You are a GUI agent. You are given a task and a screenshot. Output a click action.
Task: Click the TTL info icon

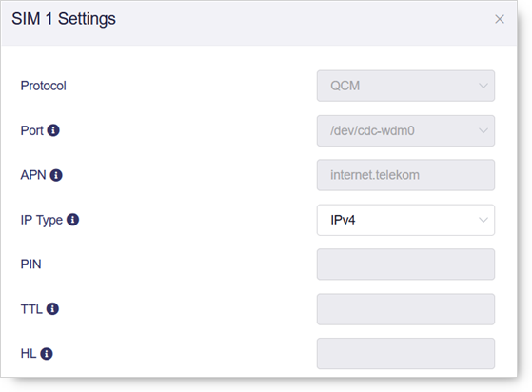tap(52, 309)
